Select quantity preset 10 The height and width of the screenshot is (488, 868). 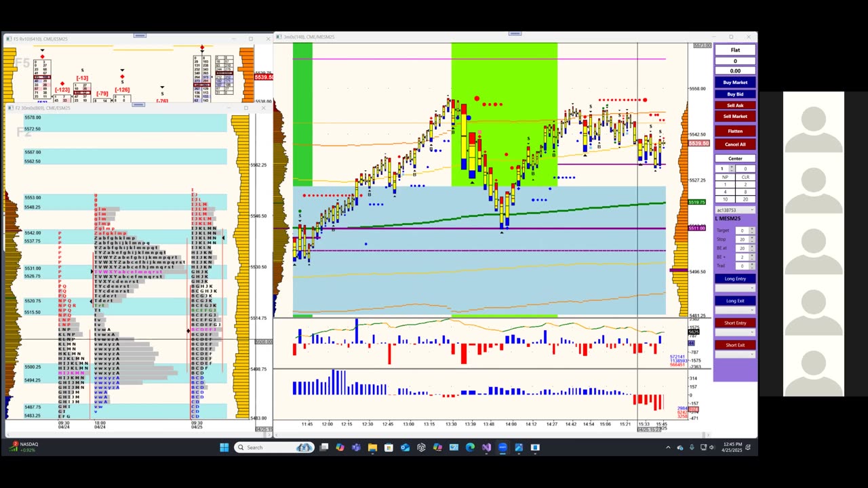pyautogui.click(x=725, y=199)
